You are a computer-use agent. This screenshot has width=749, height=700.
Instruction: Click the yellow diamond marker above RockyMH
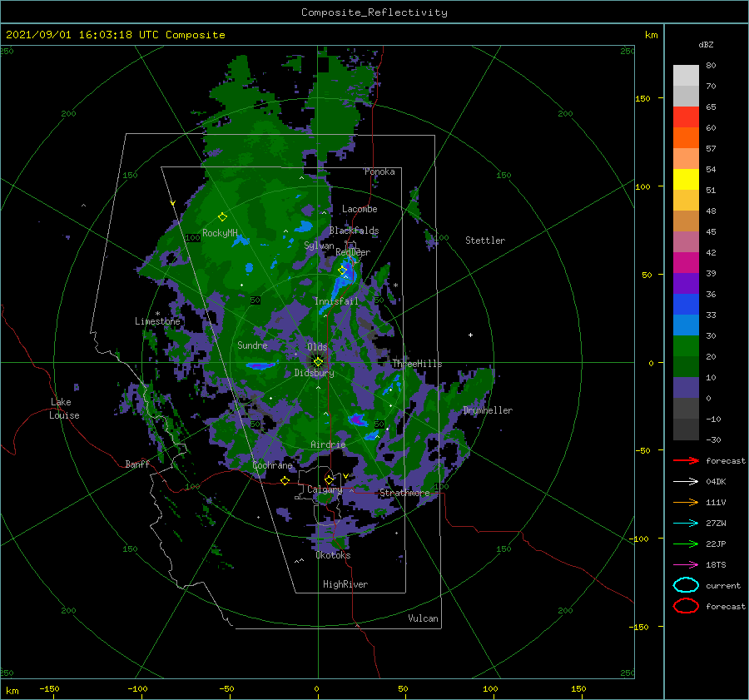pyautogui.click(x=222, y=217)
